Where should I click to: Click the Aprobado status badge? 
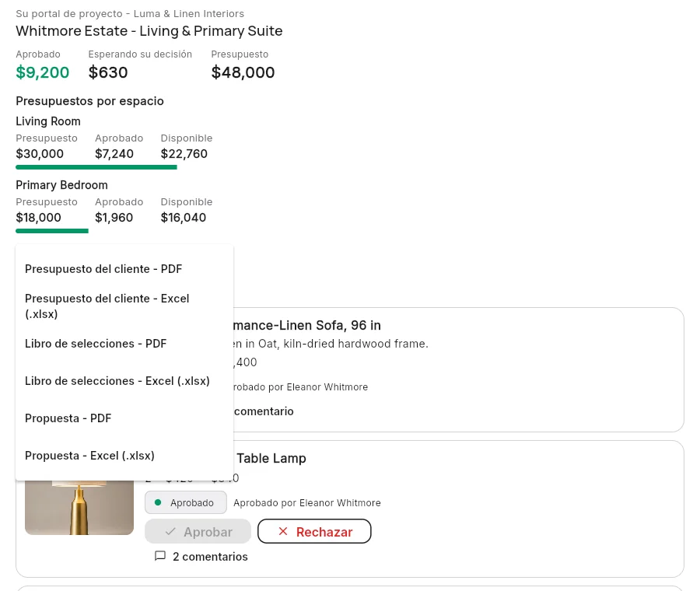pyautogui.click(x=186, y=502)
